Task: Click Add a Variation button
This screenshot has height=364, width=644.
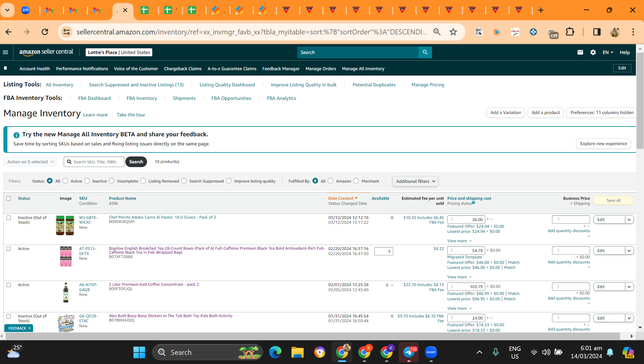Action: (505, 113)
